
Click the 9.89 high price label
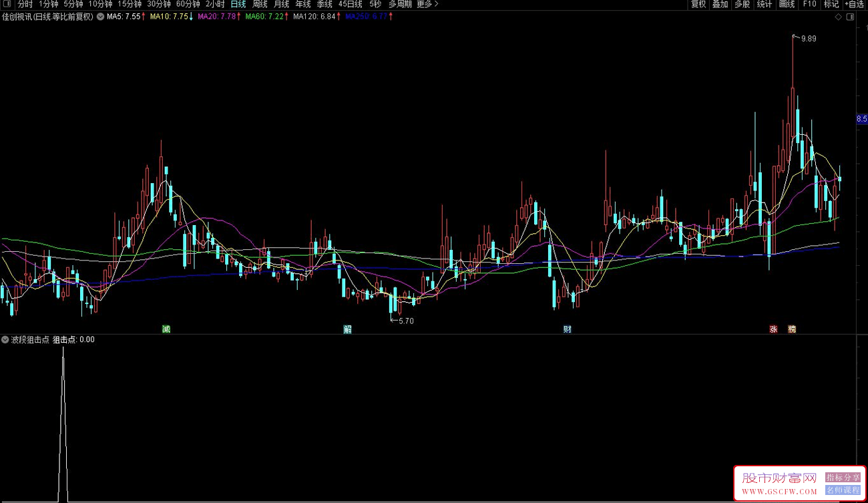coord(809,39)
